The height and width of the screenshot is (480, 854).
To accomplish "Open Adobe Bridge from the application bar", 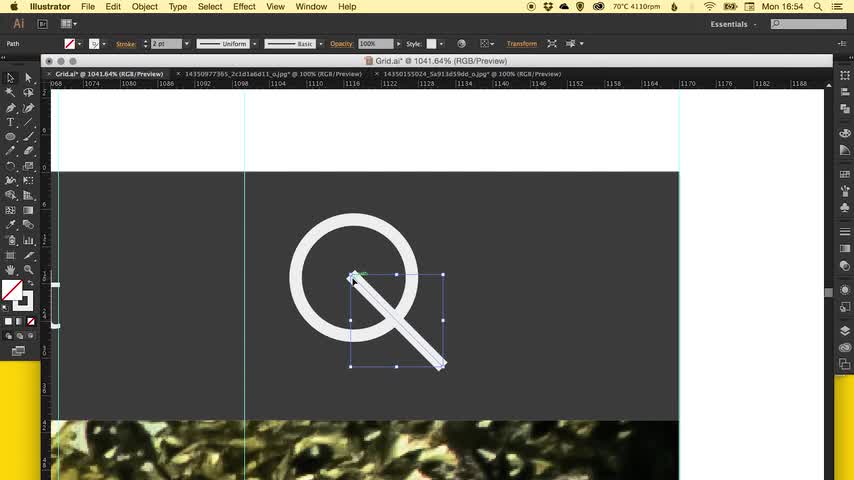I will 42,24.
